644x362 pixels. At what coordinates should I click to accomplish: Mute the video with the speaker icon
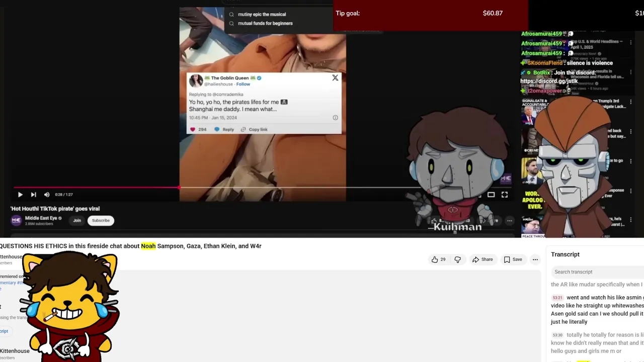click(x=47, y=195)
